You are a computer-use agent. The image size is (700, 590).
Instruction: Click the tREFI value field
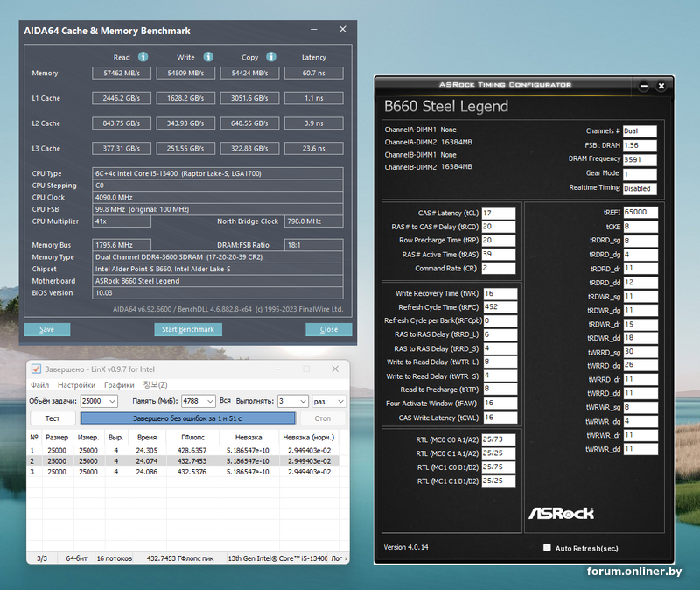(x=640, y=212)
